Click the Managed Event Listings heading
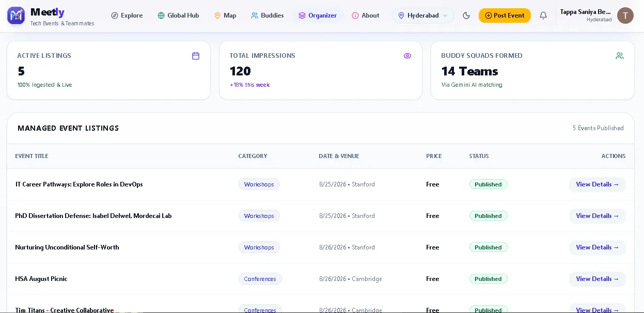 [x=68, y=128]
